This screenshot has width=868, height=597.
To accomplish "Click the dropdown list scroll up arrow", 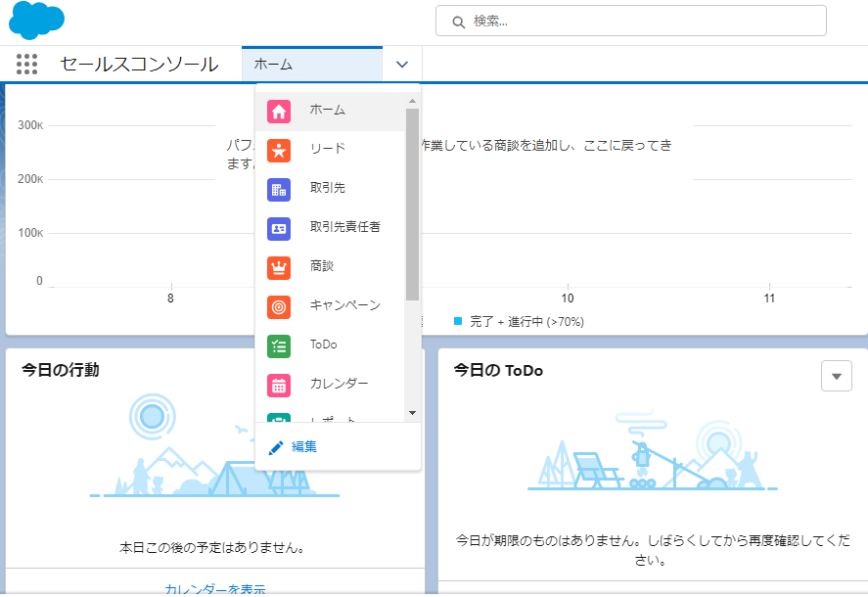I will [412, 101].
